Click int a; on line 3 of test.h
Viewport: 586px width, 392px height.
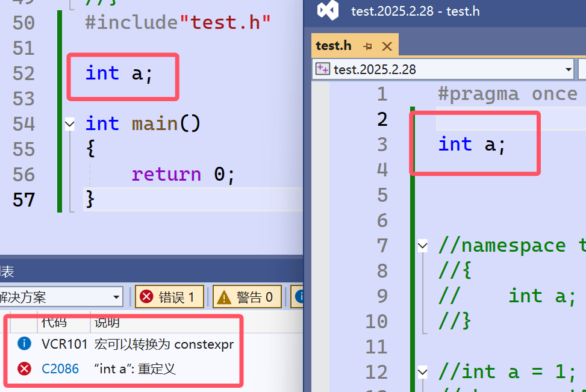[x=472, y=145]
